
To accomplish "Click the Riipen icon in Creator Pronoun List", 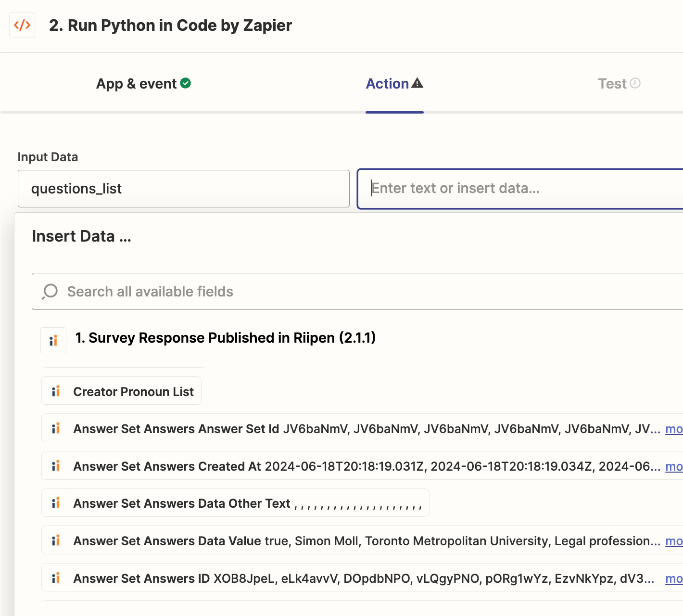I will 56,391.
